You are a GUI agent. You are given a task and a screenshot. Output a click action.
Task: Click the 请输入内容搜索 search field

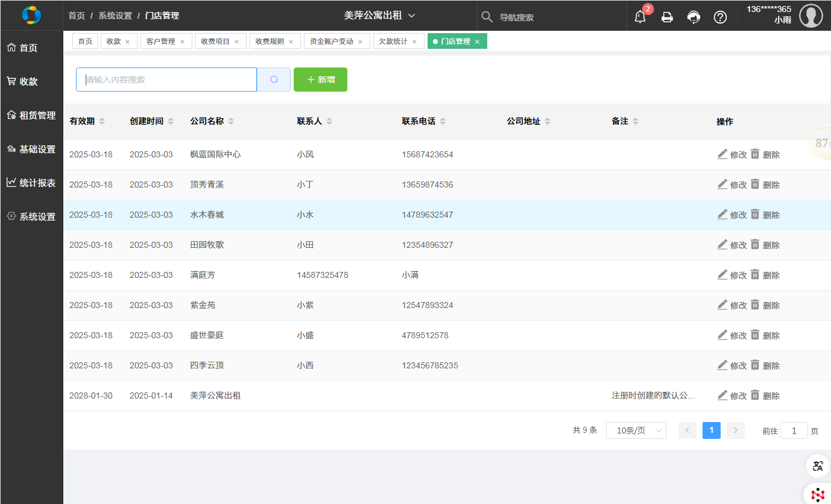[166, 80]
